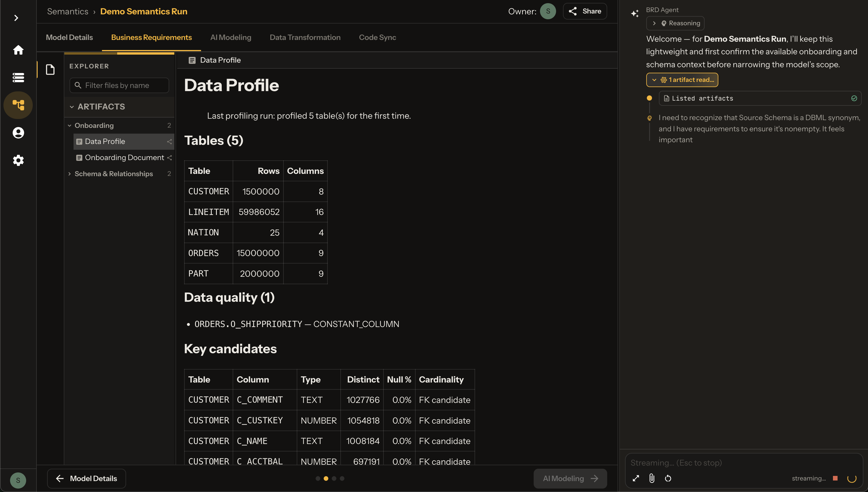
Task: Click the Data Profile editor tab header
Action: point(215,60)
